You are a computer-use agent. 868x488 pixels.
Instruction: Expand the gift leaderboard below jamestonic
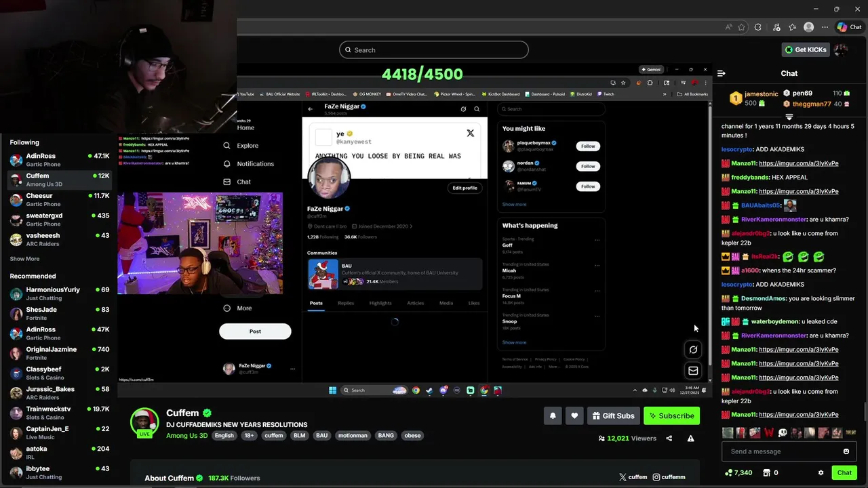[789, 117]
